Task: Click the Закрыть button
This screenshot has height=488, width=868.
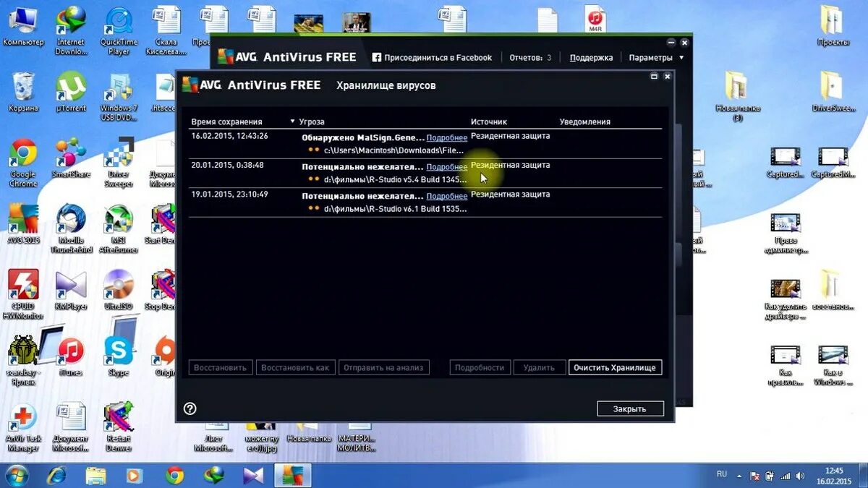Action: click(630, 408)
